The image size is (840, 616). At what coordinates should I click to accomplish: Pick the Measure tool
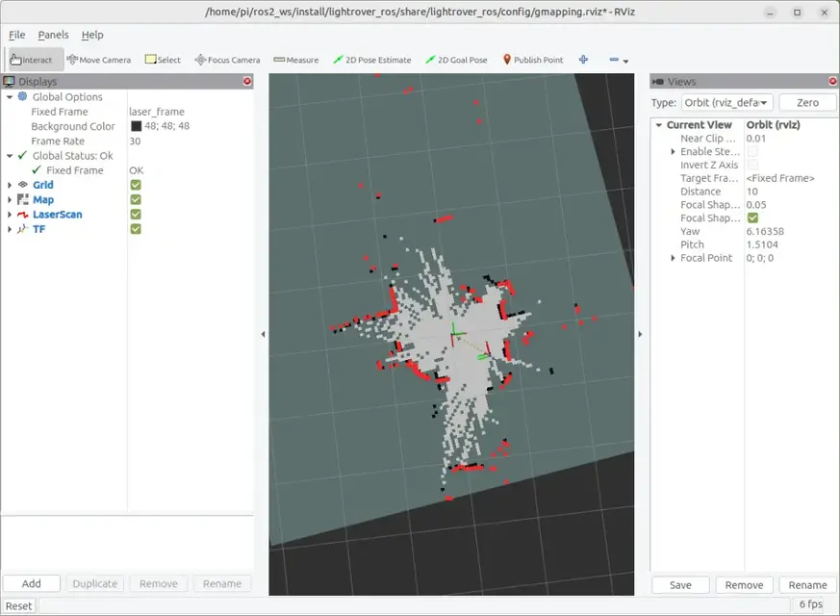pos(295,60)
